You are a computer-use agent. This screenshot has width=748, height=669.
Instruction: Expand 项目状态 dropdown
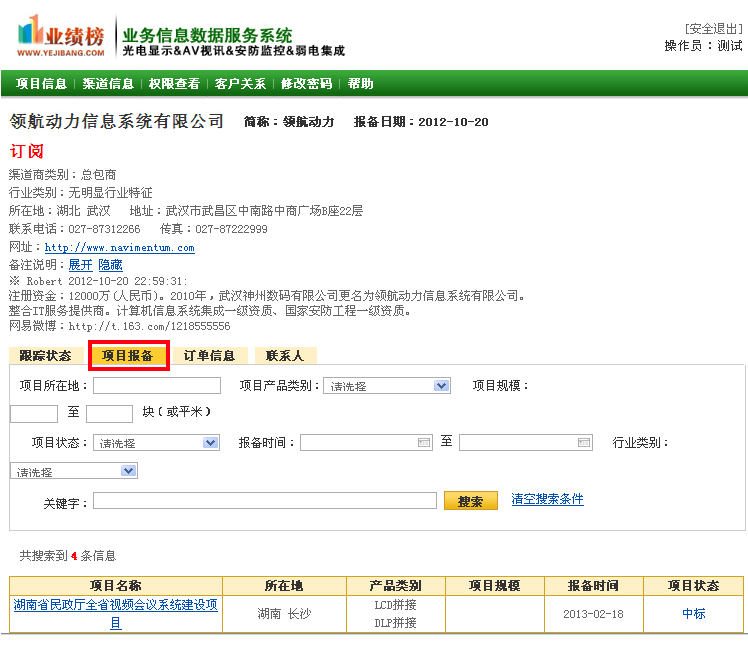[x=210, y=443]
